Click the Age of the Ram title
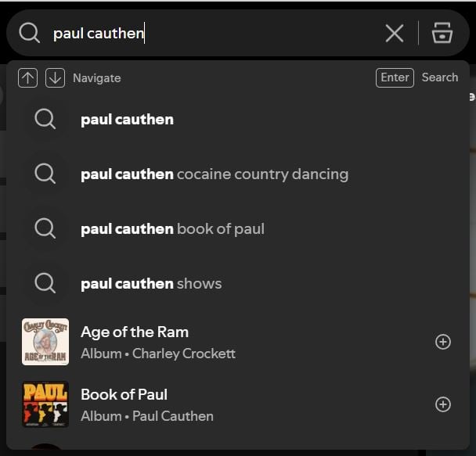Screen dimensions: 476x456 (135, 332)
